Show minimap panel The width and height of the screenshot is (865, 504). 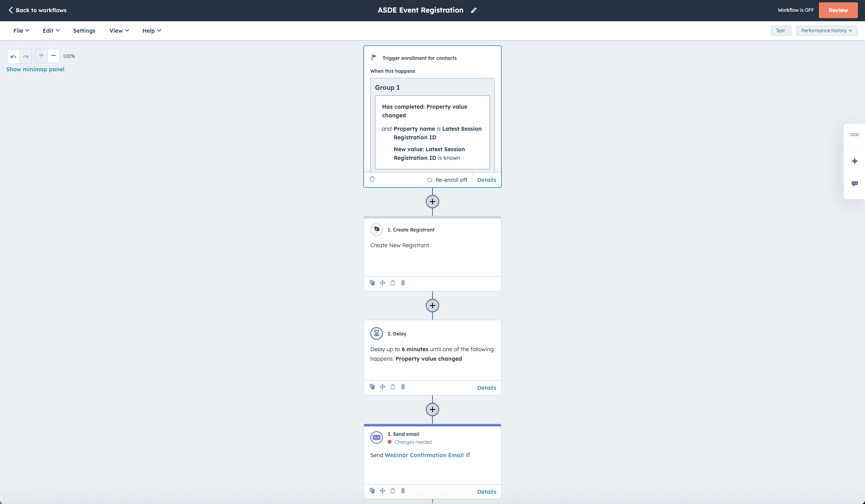[x=35, y=69]
